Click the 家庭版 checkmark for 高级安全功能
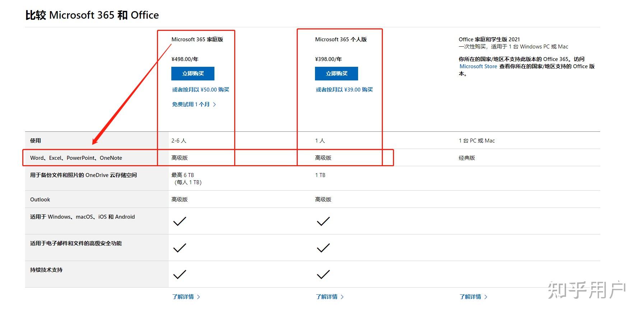This screenshot has height=312, width=644. coord(180,248)
